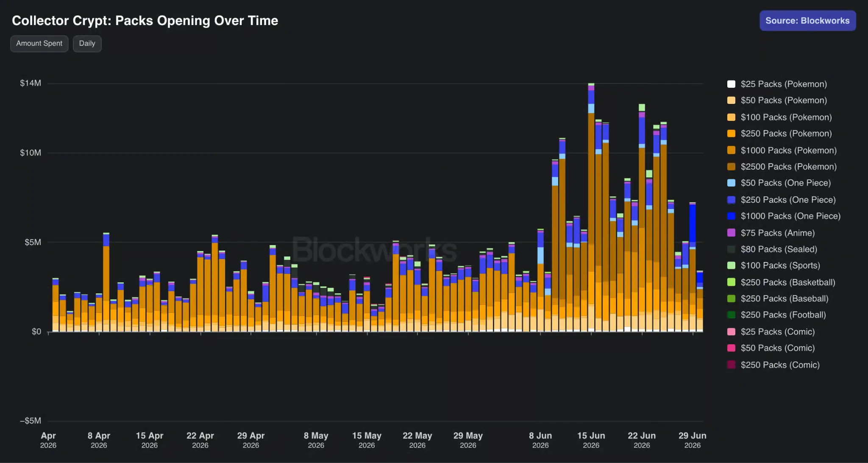This screenshot has width=868, height=463.
Task: Click the $5M y-axis label
Action: click(x=33, y=242)
